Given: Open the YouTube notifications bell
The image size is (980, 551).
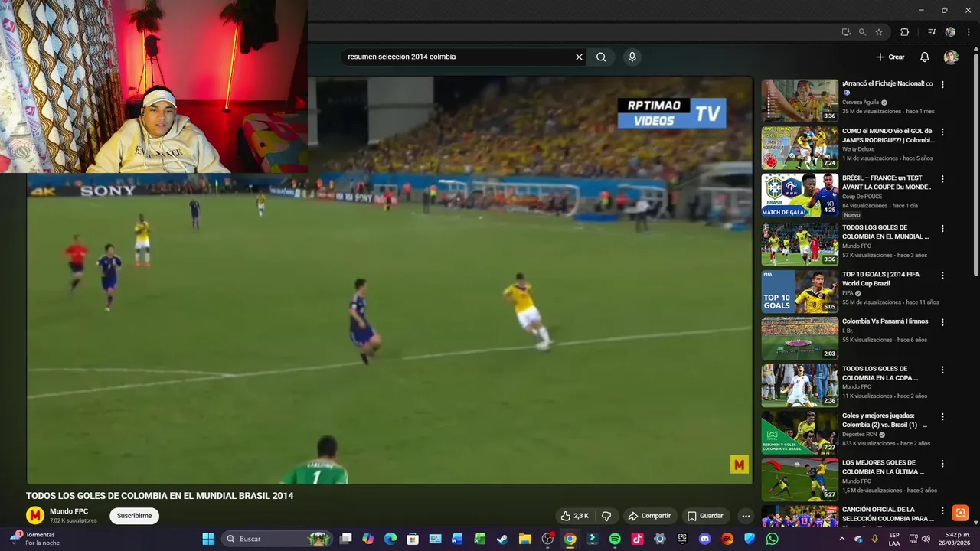Looking at the screenshot, I should click(924, 57).
